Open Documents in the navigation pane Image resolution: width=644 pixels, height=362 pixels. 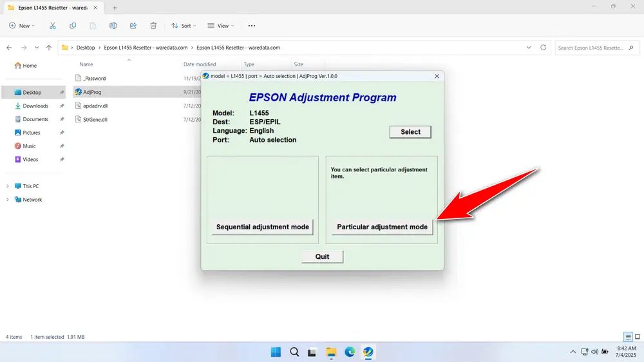click(35, 119)
